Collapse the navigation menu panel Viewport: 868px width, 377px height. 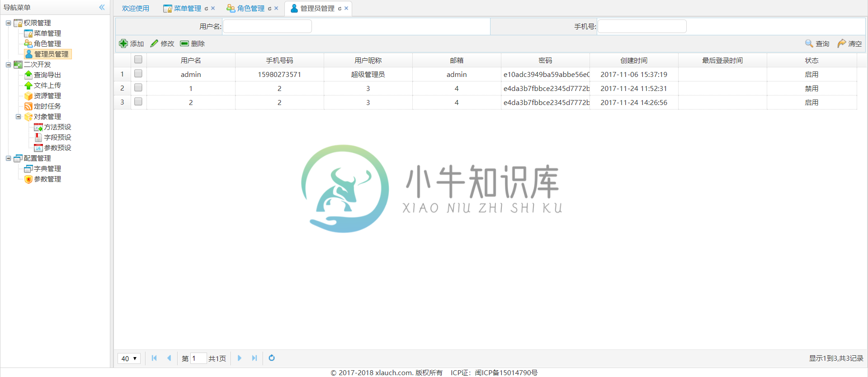pyautogui.click(x=102, y=7)
